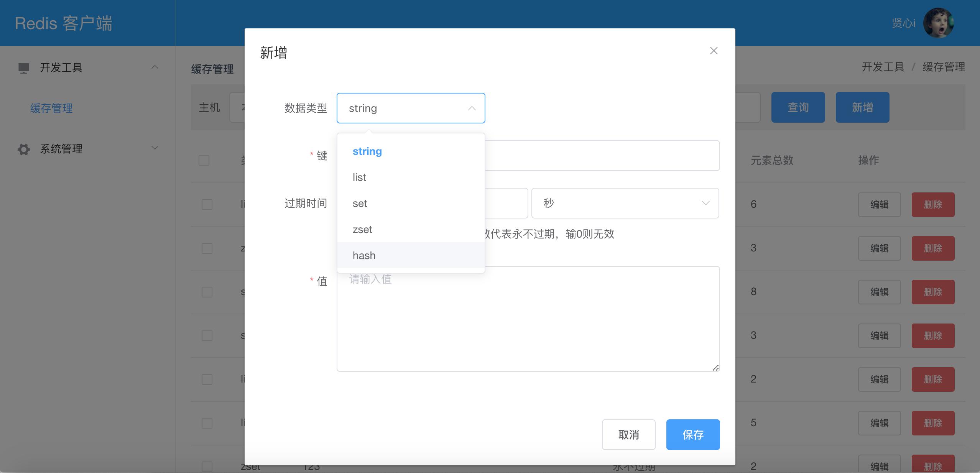Click the 查询 query button
Viewport: 980px width, 473px height.
(798, 107)
